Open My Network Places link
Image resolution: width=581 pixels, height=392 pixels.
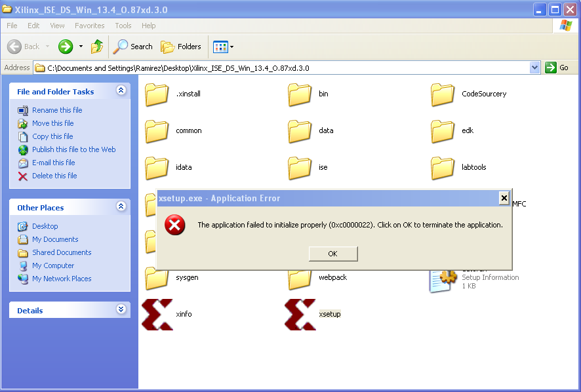62,279
